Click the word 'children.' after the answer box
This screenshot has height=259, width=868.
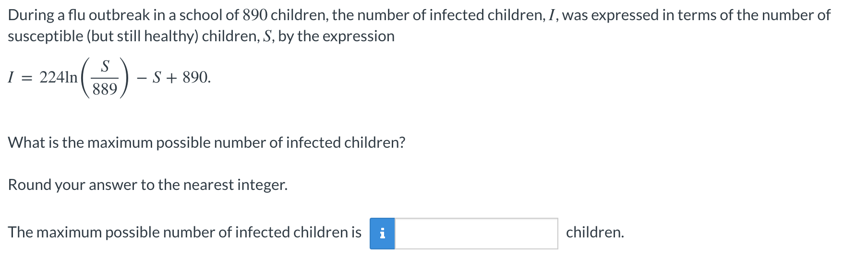pos(595,233)
